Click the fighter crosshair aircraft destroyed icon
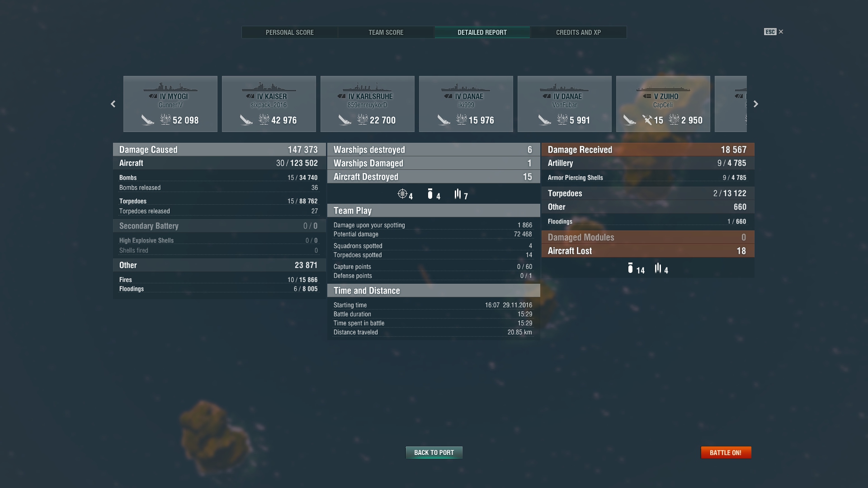Screen dimensions: 868x488 pyautogui.click(x=402, y=194)
